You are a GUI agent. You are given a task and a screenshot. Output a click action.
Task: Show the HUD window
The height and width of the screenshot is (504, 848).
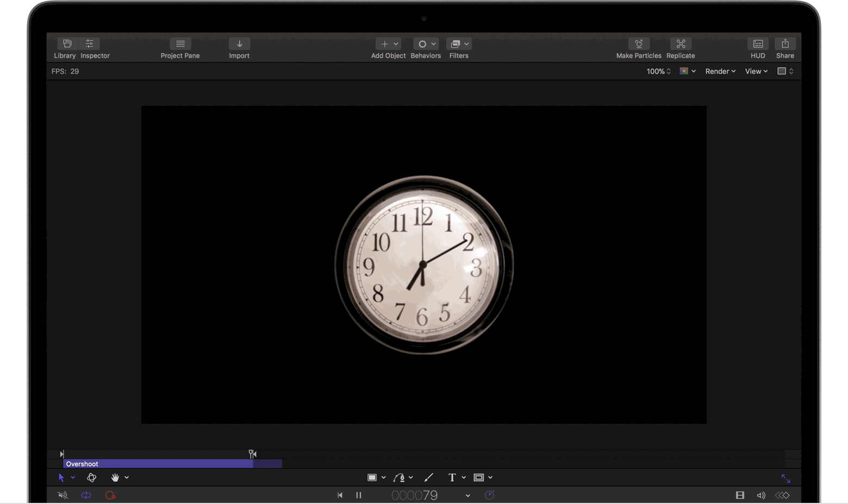(758, 44)
